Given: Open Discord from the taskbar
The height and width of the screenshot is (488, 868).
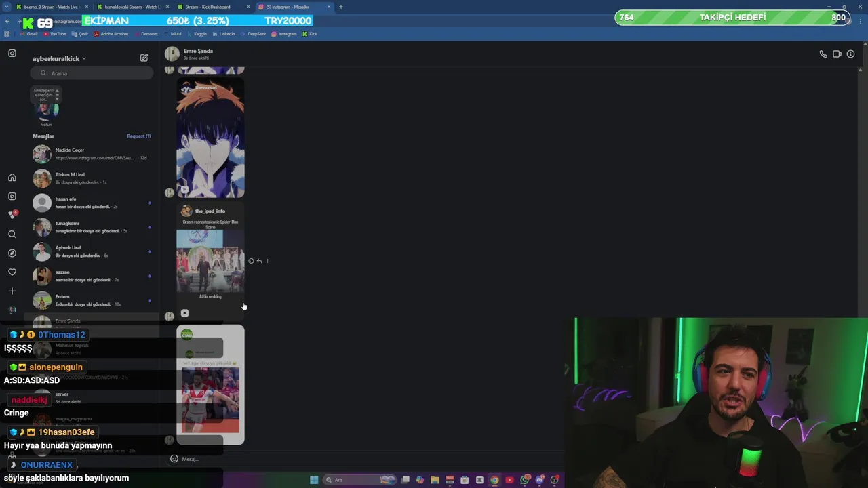Looking at the screenshot, I should (x=540, y=480).
